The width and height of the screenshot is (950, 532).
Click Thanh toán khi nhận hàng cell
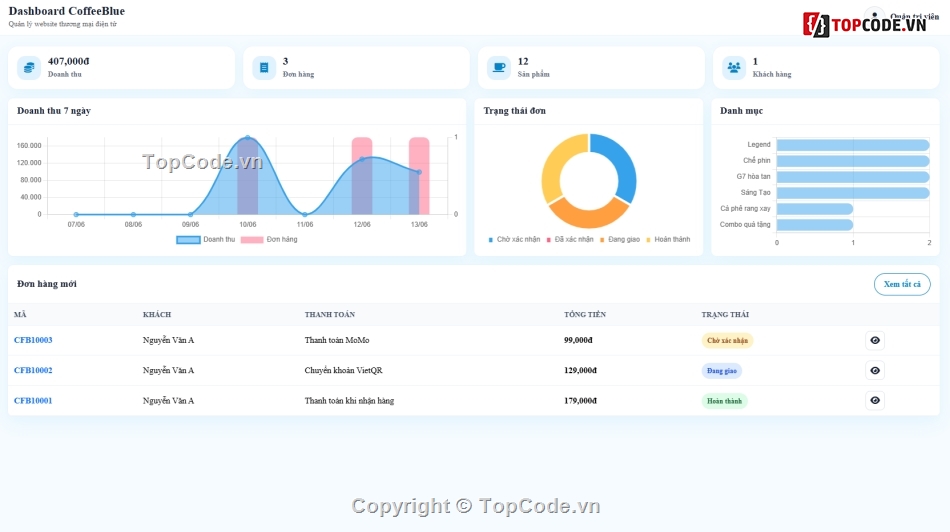point(349,401)
